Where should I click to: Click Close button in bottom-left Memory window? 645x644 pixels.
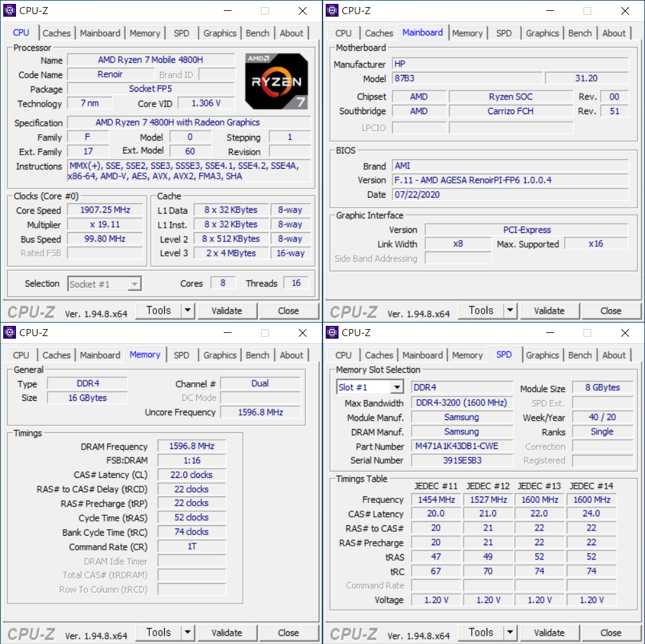289,632
